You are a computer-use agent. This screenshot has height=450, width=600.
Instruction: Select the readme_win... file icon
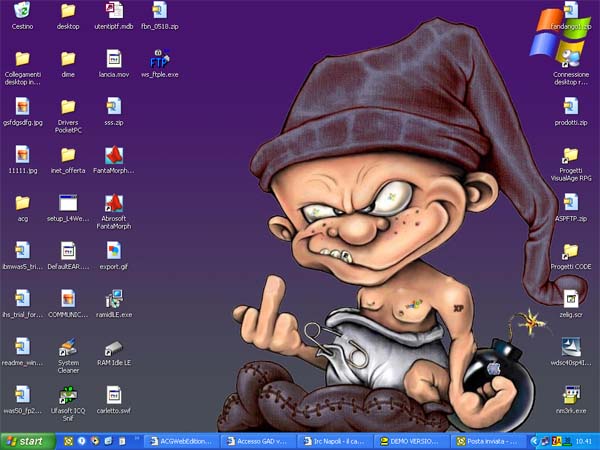pos(22,347)
